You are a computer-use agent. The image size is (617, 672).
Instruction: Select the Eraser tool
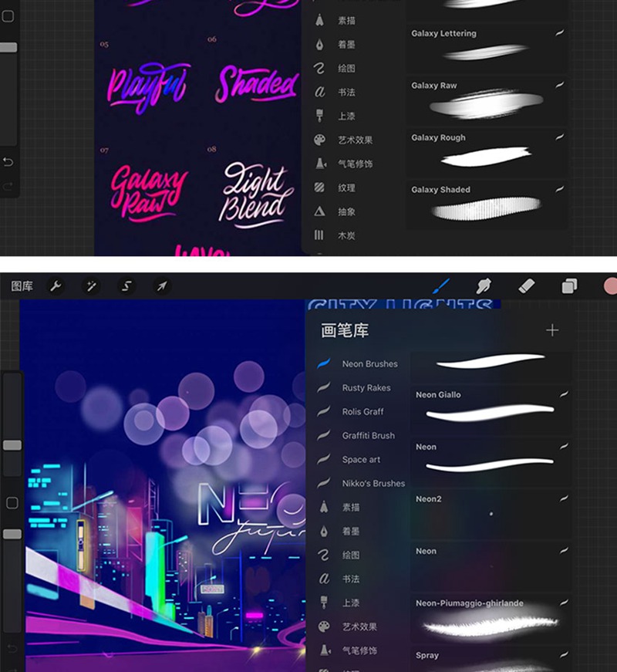(526, 286)
